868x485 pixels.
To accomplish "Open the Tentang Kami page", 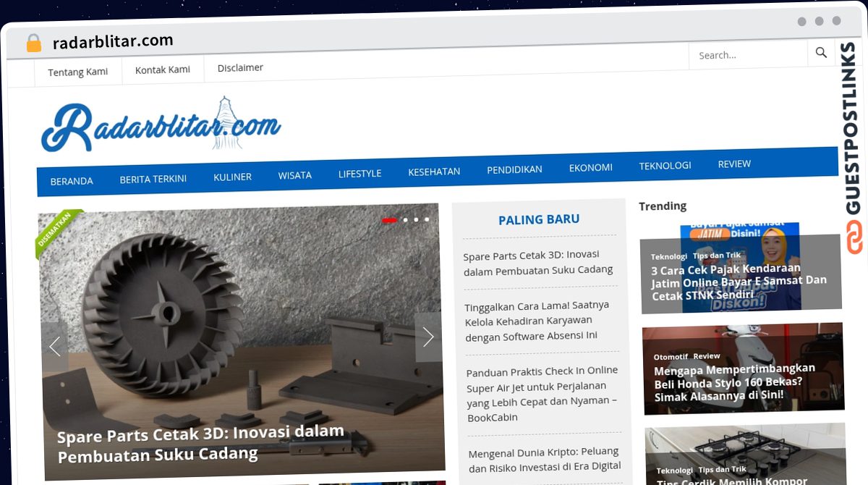I will (x=77, y=72).
